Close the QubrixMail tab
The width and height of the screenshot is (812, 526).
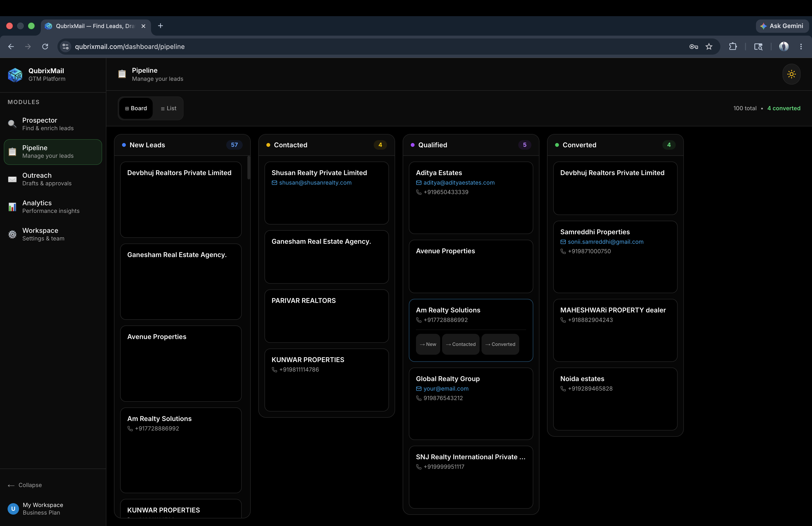pos(143,26)
